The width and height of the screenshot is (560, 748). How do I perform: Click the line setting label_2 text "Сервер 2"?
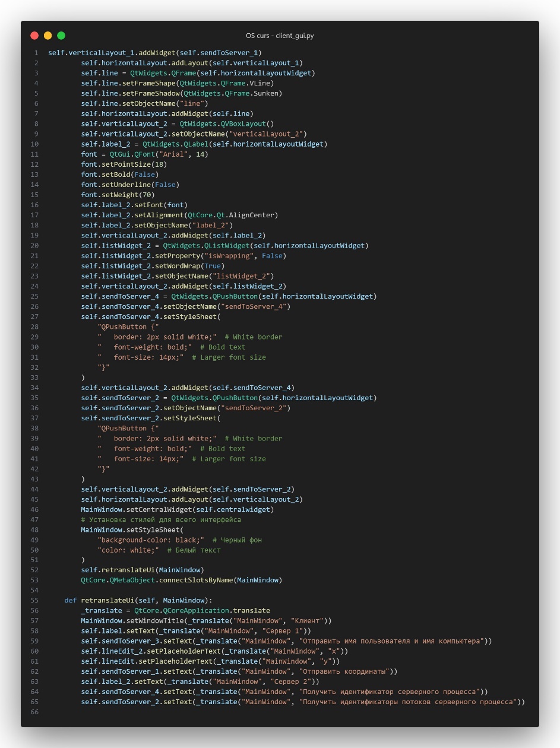pos(200,682)
